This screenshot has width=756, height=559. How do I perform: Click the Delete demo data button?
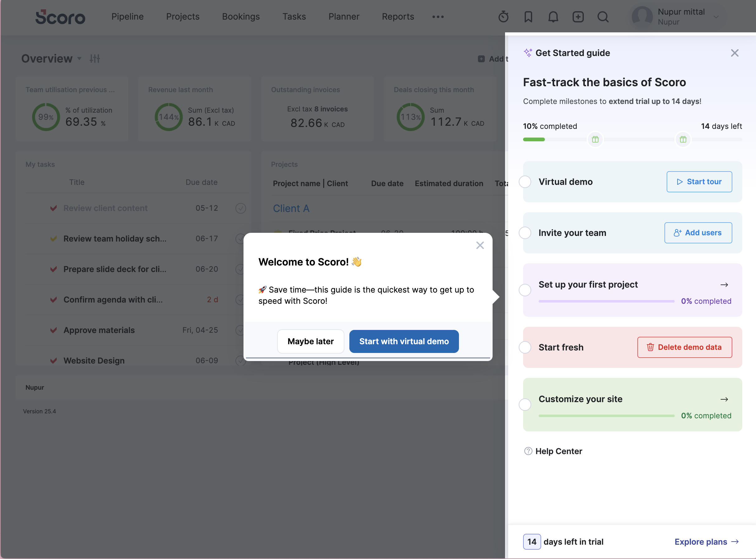point(685,348)
